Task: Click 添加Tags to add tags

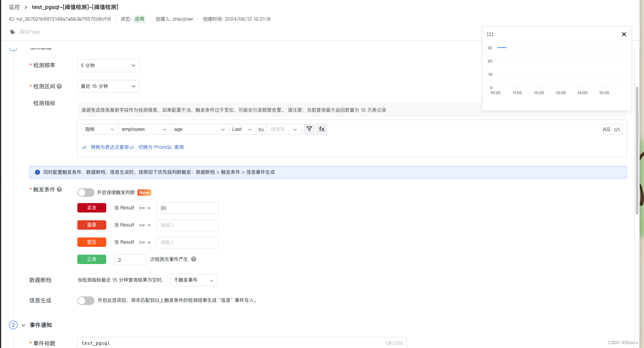Action: tap(30, 32)
